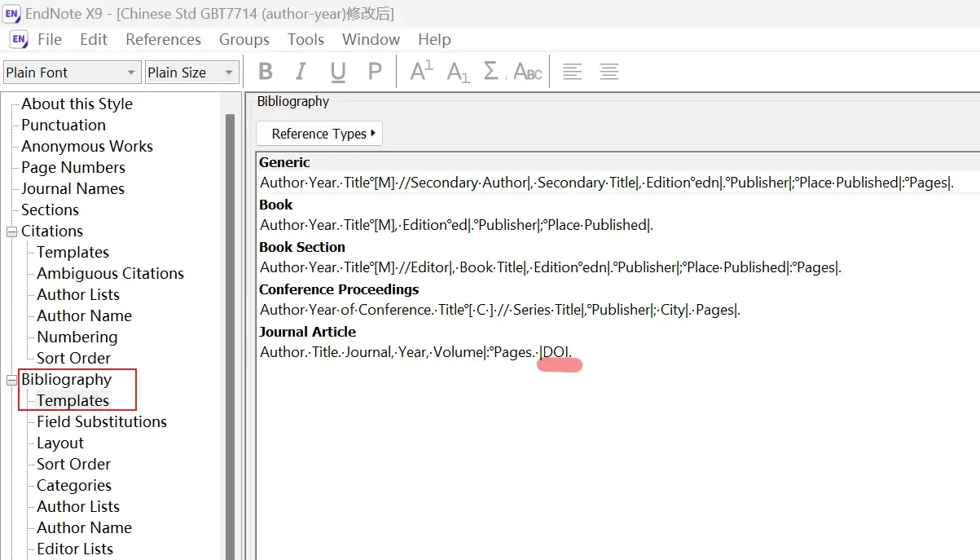Open the Plain Font dropdown
980x560 pixels.
tap(72, 73)
